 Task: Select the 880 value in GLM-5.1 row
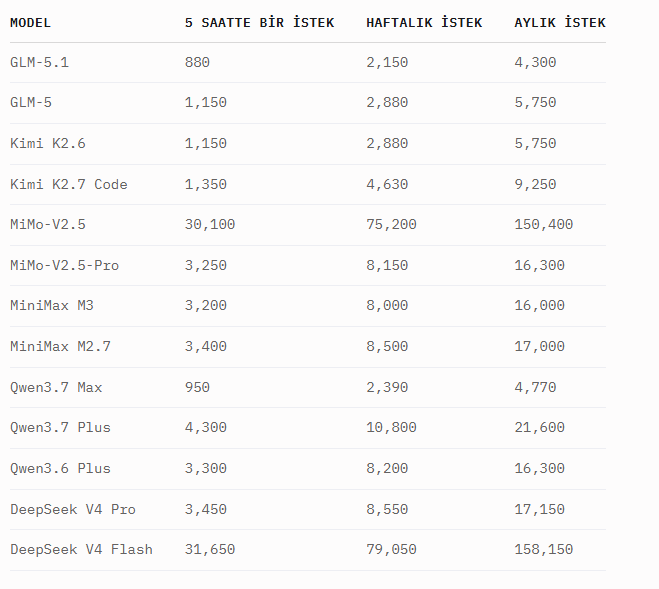pos(197,63)
